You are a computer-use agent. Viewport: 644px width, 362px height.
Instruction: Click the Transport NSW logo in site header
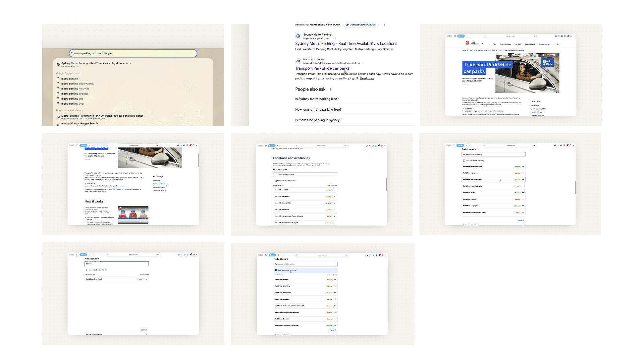474,43
